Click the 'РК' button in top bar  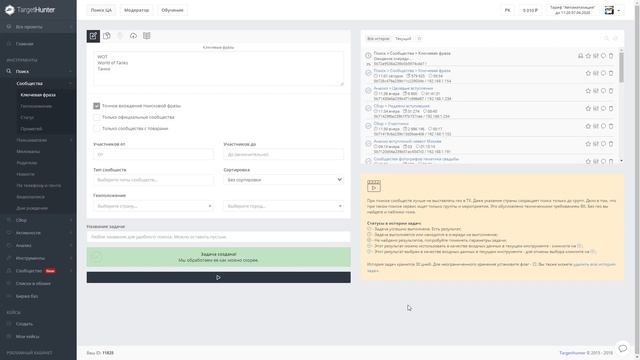[x=507, y=10]
